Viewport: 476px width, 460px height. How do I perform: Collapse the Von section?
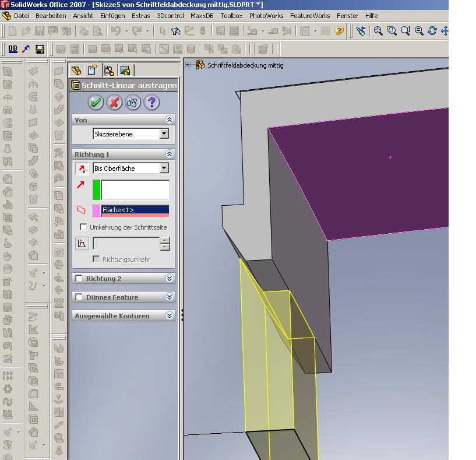[169, 120]
